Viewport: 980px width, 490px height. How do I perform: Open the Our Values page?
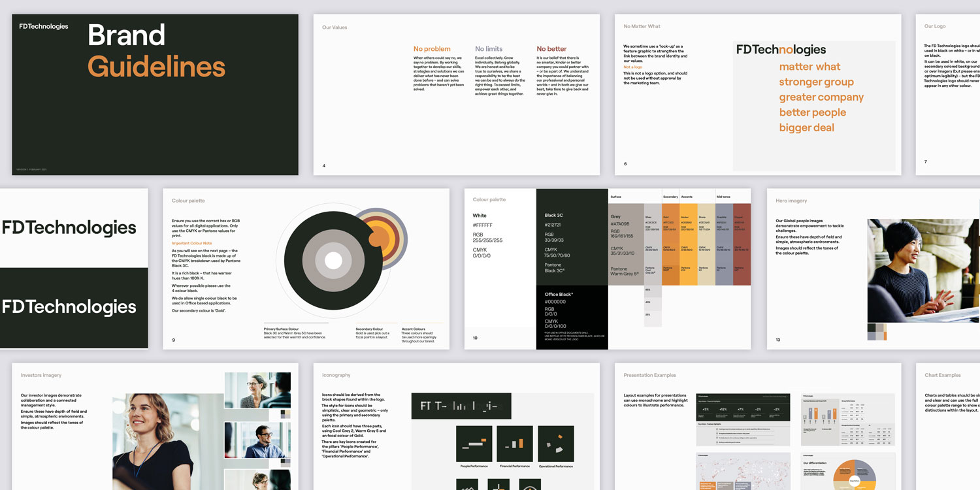click(456, 95)
